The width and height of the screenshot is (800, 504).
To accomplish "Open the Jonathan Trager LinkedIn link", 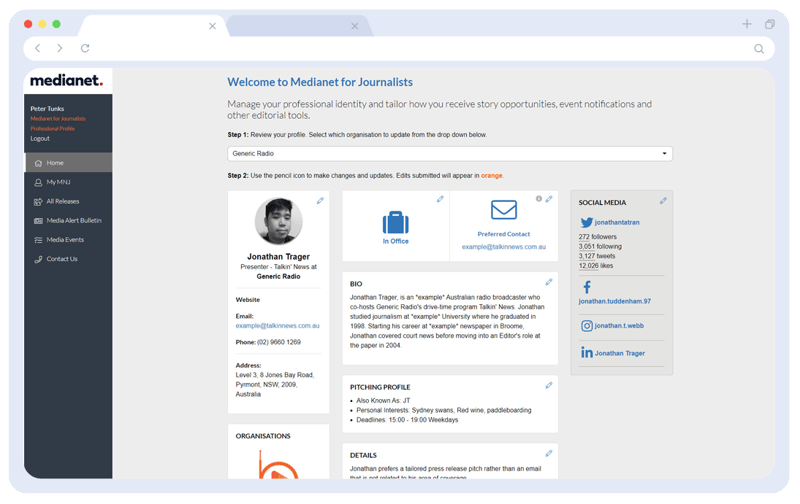I will click(x=619, y=353).
